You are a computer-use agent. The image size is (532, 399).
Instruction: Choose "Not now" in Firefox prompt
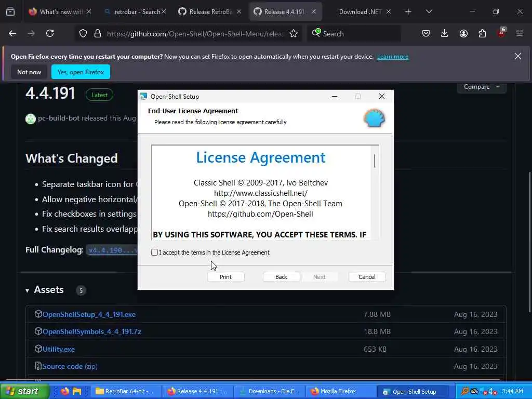[x=29, y=72]
